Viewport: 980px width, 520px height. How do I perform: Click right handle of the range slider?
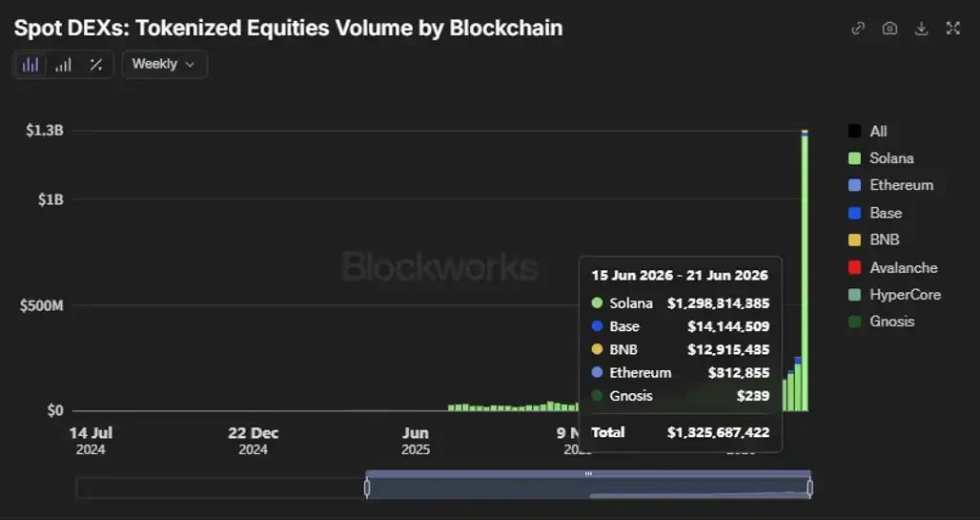click(x=810, y=489)
